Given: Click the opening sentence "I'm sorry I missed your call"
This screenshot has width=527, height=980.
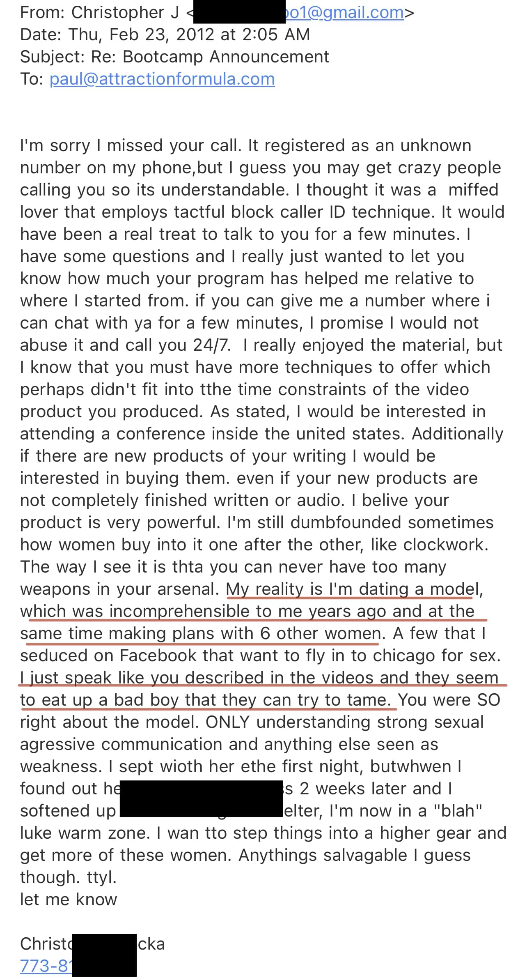Looking at the screenshot, I should [131, 146].
